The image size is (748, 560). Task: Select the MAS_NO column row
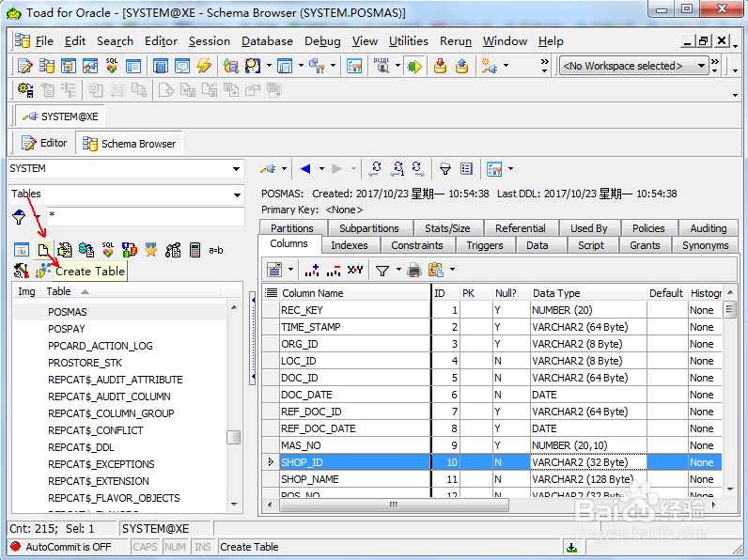coord(491,445)
